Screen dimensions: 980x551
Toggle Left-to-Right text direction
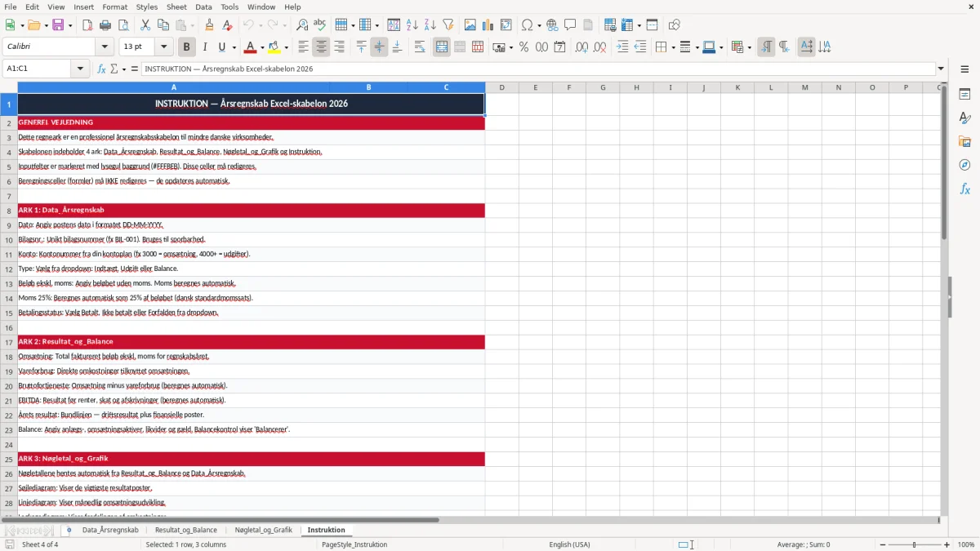(766, 47)
